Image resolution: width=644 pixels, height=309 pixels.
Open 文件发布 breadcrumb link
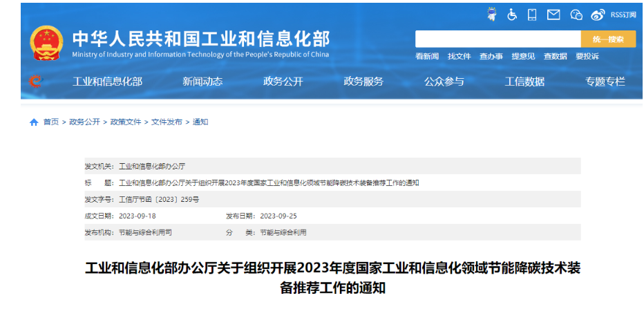coord(167,122)
